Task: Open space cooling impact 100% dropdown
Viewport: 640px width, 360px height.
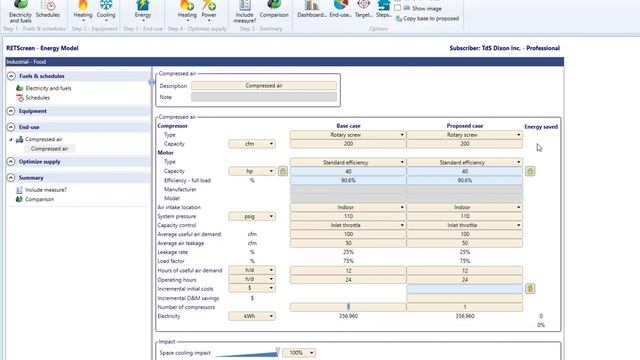Action: point(299,353)
